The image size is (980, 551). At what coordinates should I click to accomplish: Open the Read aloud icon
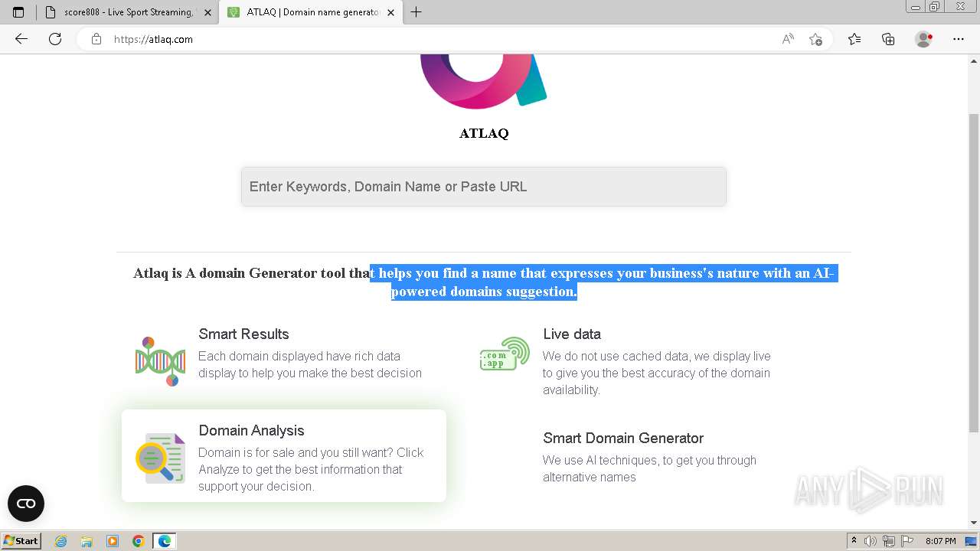(788, 39)
